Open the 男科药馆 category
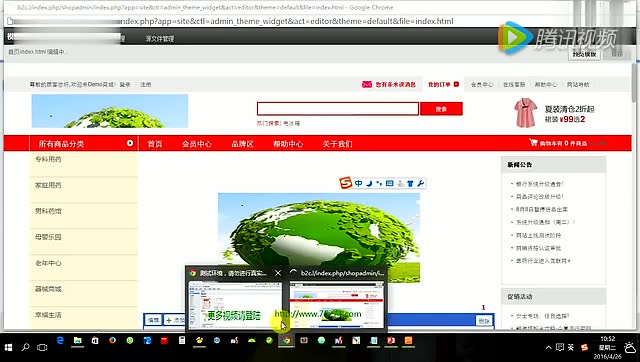 coord(48,211)
